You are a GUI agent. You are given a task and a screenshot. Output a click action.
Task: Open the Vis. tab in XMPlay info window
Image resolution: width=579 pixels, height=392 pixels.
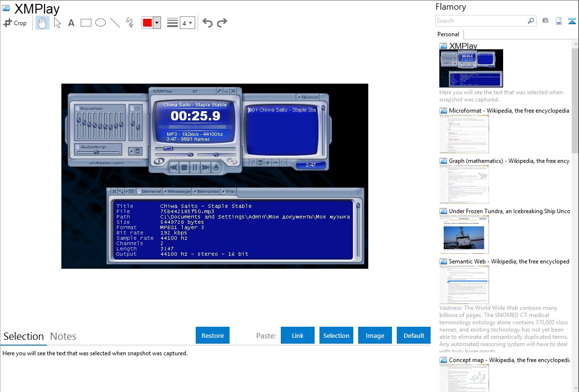[x=229, y=191]
